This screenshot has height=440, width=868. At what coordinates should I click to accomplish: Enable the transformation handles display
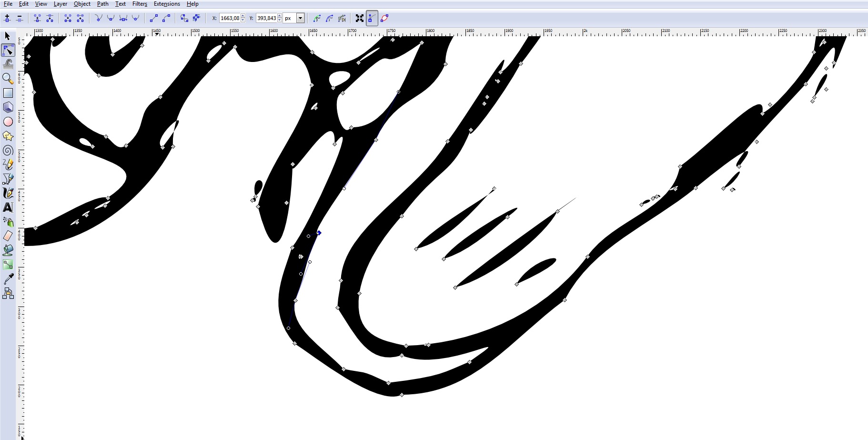point(360,18)
